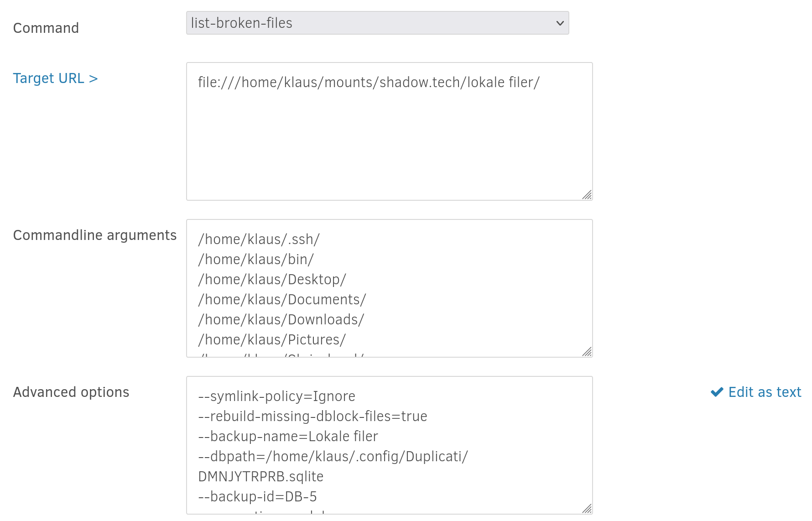Choose a command from the list-broken-files selector
This screenshot has height=521, width=812.
pos(377,23)
